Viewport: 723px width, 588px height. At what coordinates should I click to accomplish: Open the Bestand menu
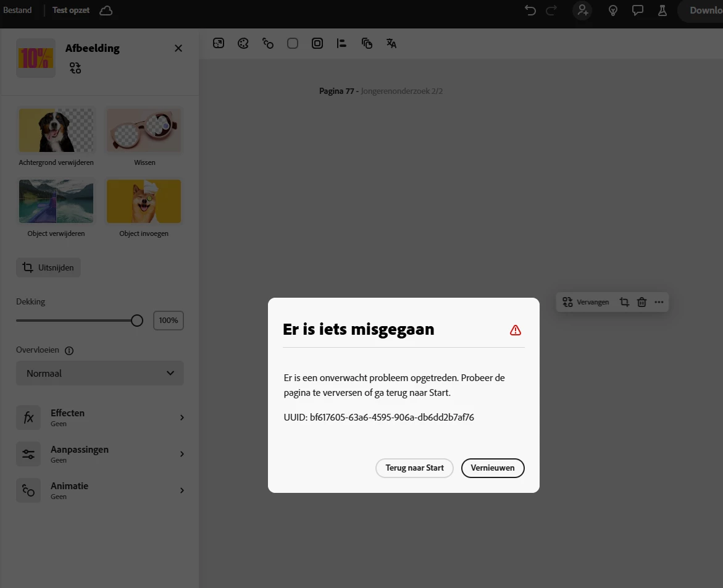point(17,10)
